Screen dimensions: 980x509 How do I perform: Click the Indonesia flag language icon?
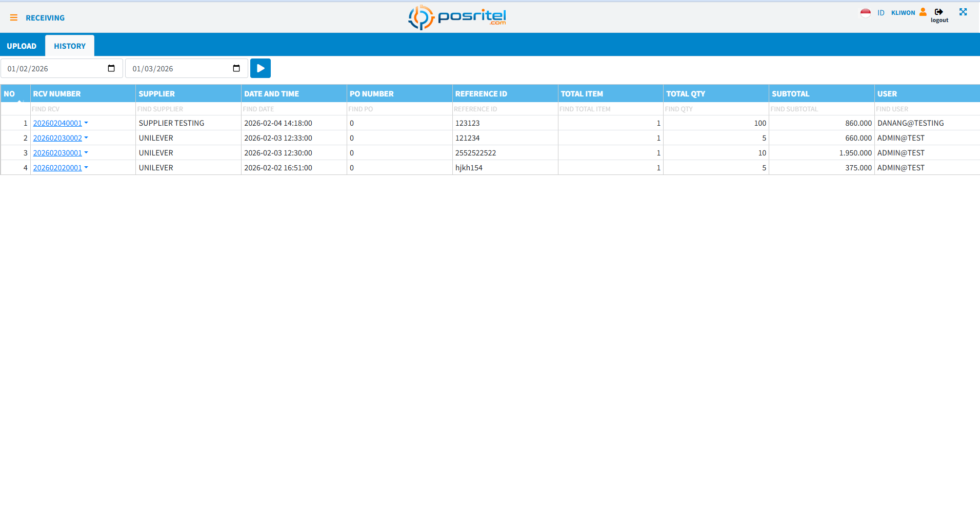pos(866,13)
